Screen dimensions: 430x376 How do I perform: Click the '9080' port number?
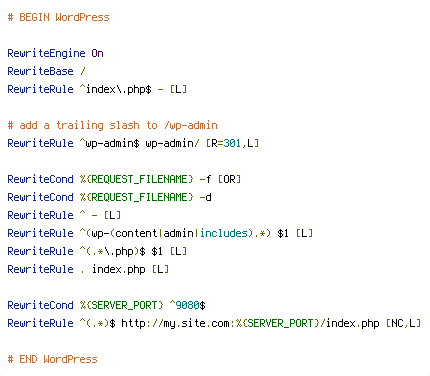pyautogui.click(x=187, y=305)
